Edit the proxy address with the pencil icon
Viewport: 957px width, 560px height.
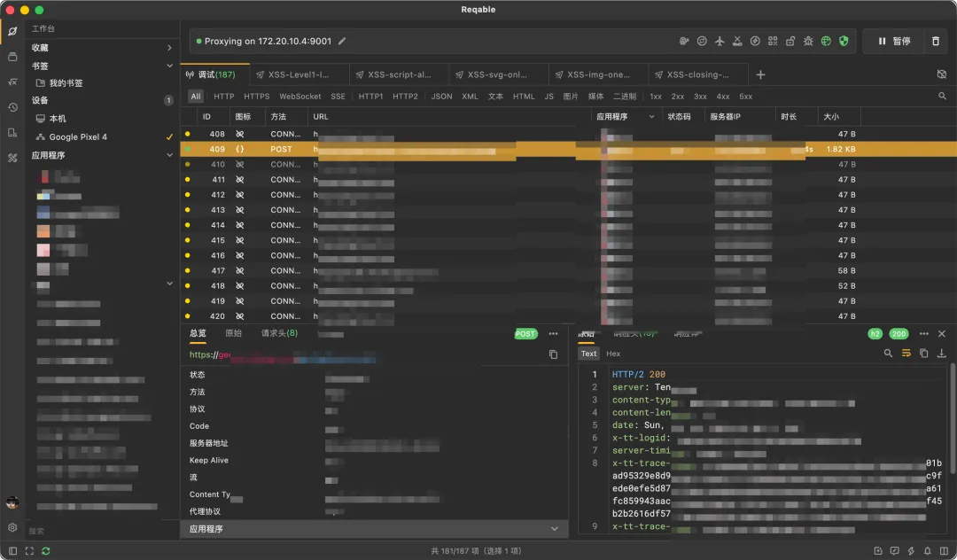342,41
